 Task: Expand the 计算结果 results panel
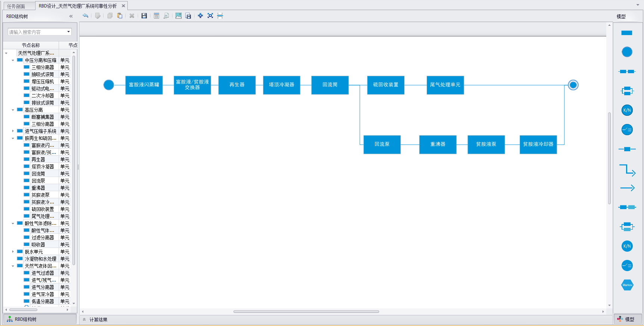[84, 320]
